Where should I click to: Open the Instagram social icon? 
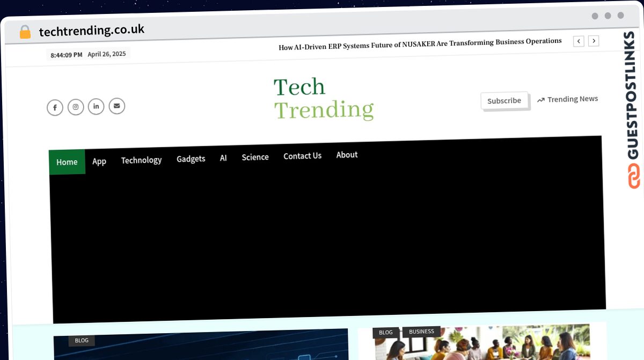[x=75, y=107]
